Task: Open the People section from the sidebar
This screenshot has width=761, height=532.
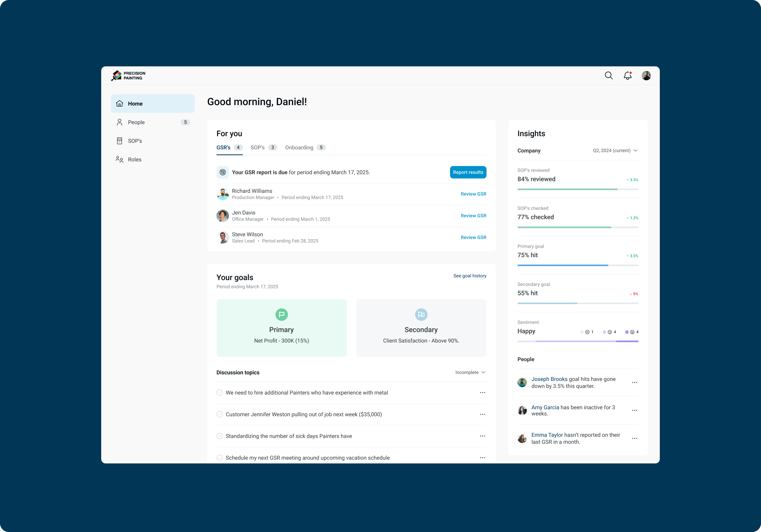Action: (136, 122)
